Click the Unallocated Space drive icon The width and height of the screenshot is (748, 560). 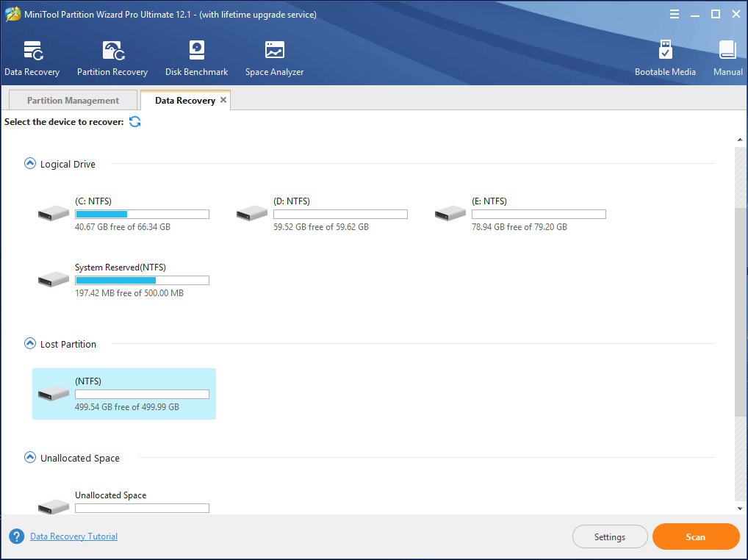tap(54, 506)
